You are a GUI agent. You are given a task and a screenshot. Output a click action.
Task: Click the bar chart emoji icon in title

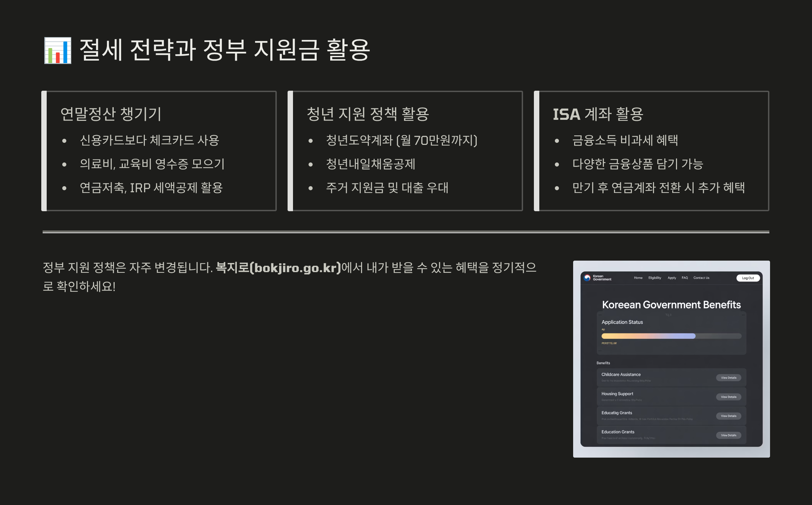pyautogui.click(x=58, y=51)
